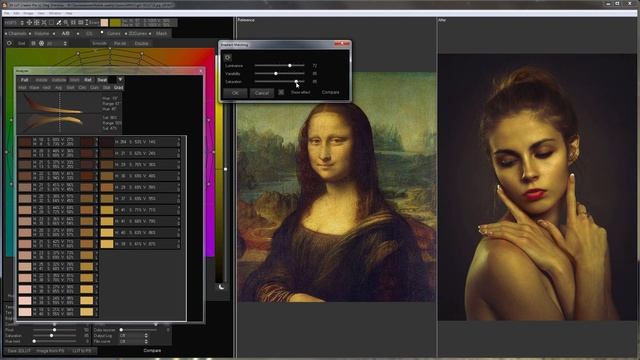Select the Swat tab in Analyzer
The width and height of the screenshot is (640, 360).
[102, 80]
